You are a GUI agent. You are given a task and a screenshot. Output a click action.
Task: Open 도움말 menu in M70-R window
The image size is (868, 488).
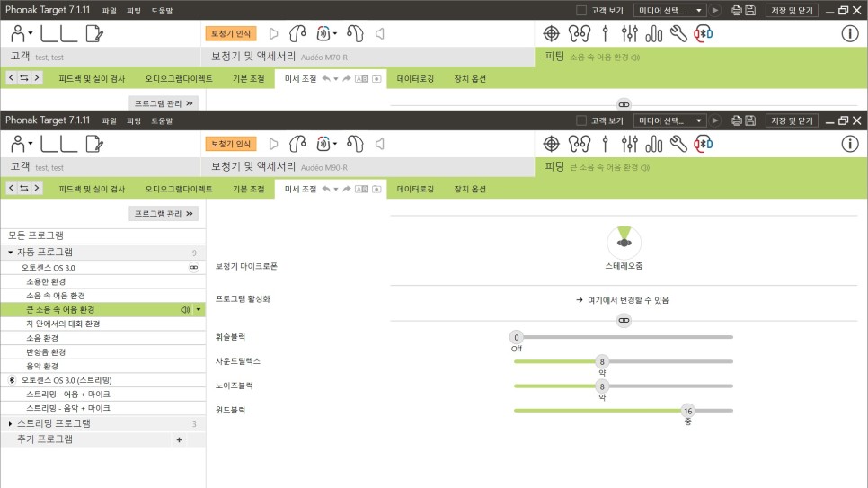(162, 10)
